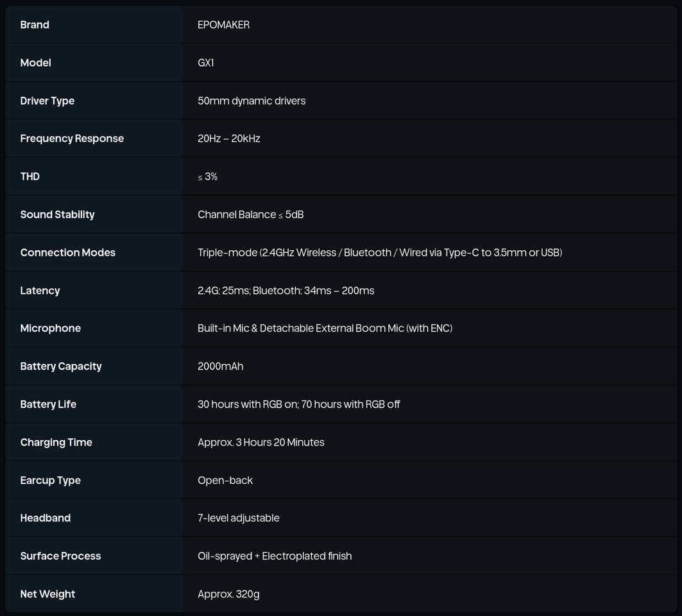Screen dimensions: 682x616
Task: Click the Battery Life value text
Action: (299, 404)
